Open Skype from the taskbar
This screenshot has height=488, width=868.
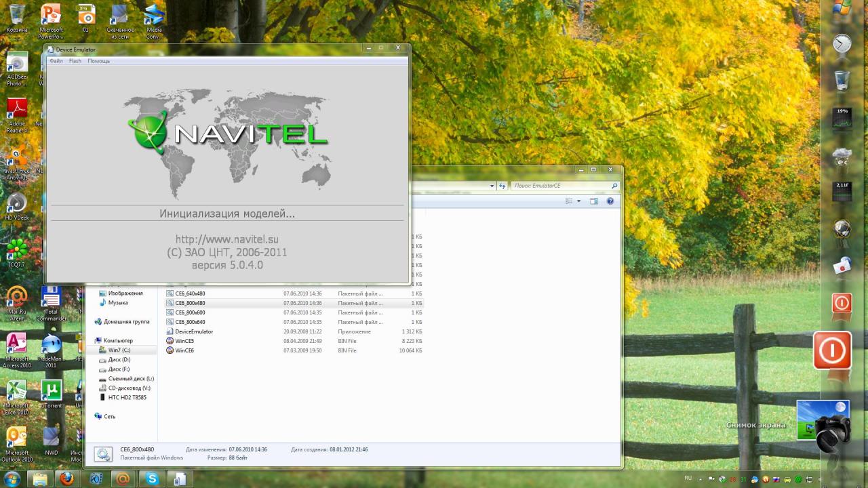click(152, 479)
